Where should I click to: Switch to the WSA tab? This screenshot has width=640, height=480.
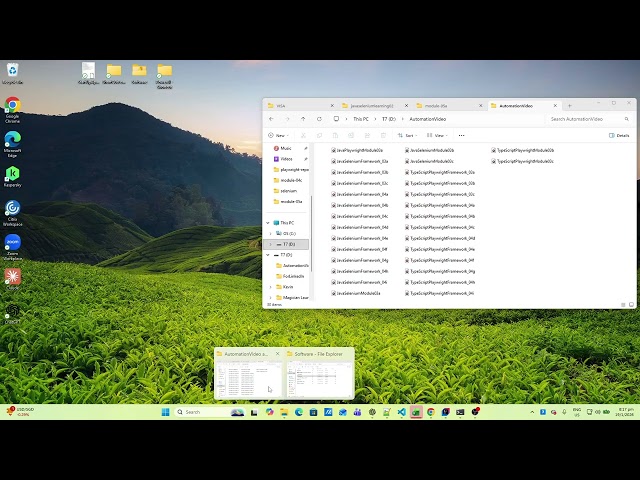tap(298, 106)
